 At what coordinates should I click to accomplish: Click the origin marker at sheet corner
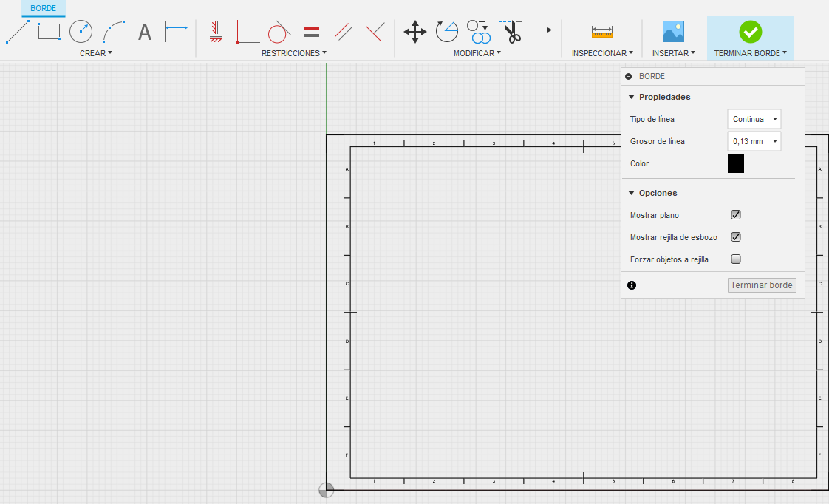pyautogui.click(x=327, y=490)
